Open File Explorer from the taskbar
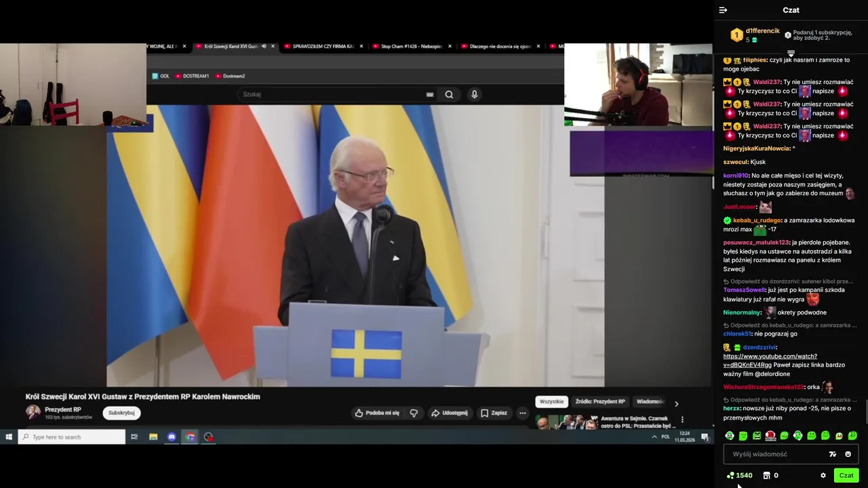The width and height of the screenshot is (868, 488). 153,437
